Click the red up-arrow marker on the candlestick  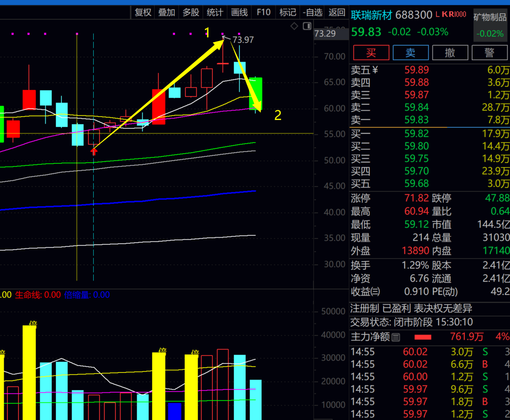pyautogui.click(x=94, y=150)
